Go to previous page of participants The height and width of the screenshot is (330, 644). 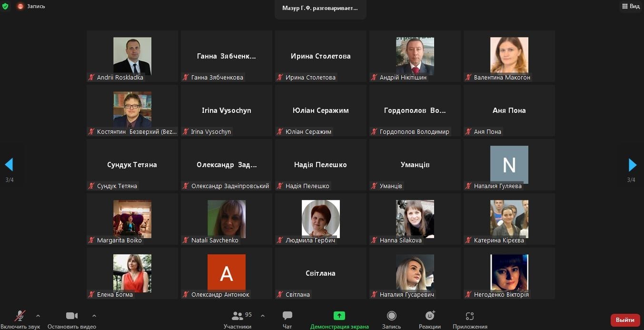9,165
